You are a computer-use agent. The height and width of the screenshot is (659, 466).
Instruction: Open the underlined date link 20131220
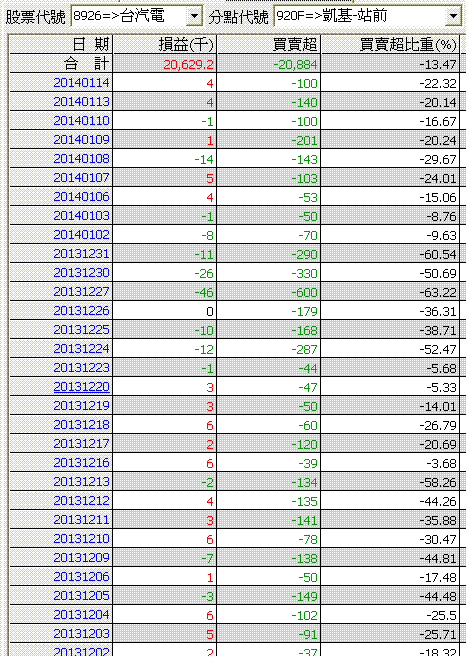point(82,387)
